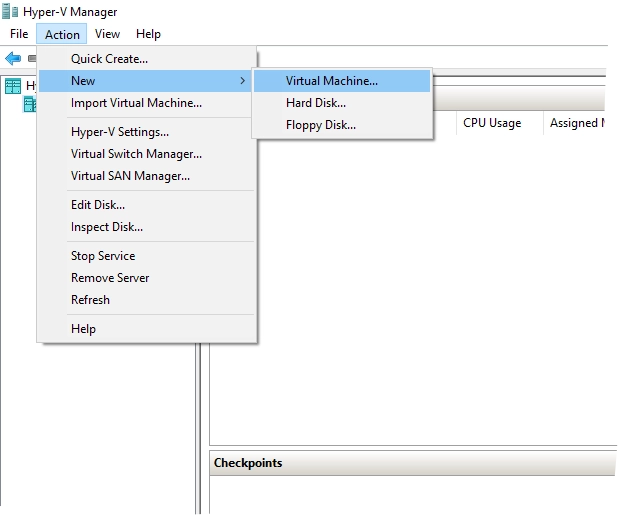Viewport: 620px width, 516px height.
Task: Open Hyper-V Settings...
Action: (x=146, y=132)
